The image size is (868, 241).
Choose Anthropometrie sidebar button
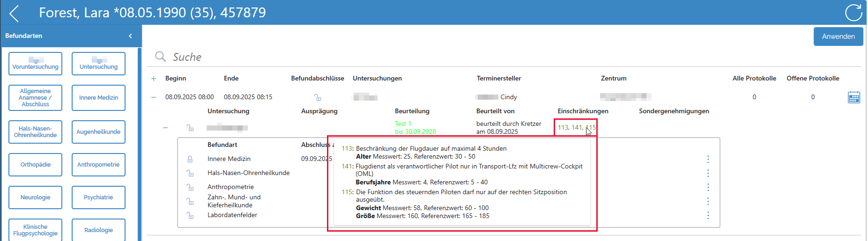(98, 165)
